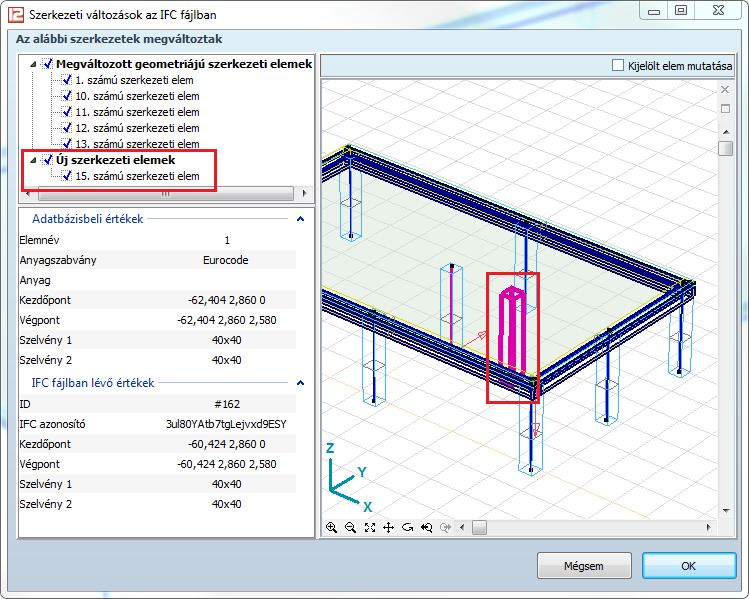The width and height of the screenshot is (749, 599).
Task: Uncheck 1. számú szerkezeti elem
Action: click(x=67, y=80)
